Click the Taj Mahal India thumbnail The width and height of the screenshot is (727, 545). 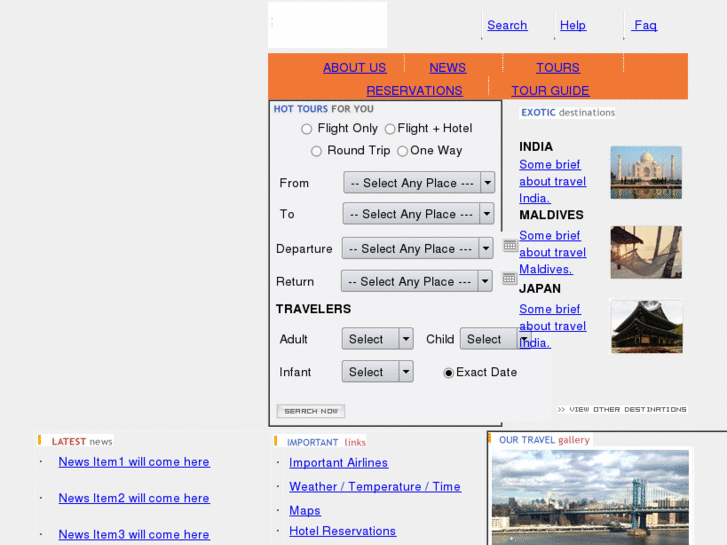coord(646,173)
